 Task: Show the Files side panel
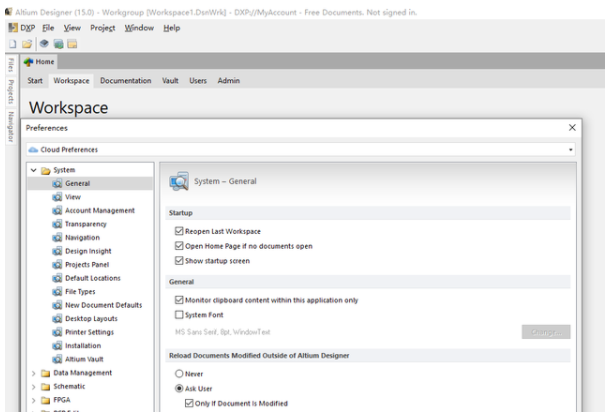point(11,65)
